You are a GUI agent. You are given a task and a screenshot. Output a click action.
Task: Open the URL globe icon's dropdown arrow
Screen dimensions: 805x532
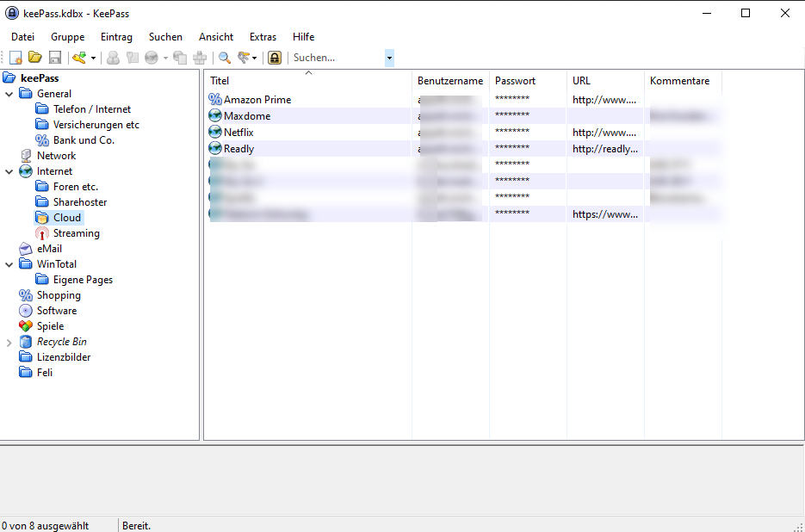click(x=165, y=58)
